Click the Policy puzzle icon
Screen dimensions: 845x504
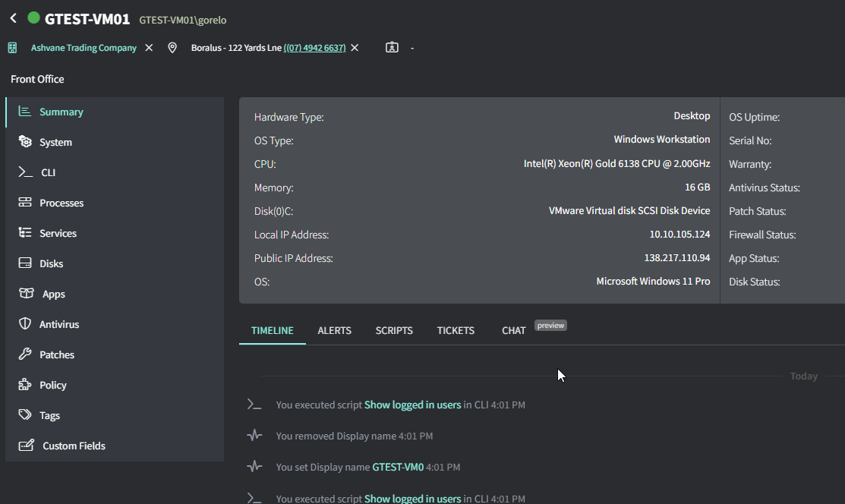(25, 385)
